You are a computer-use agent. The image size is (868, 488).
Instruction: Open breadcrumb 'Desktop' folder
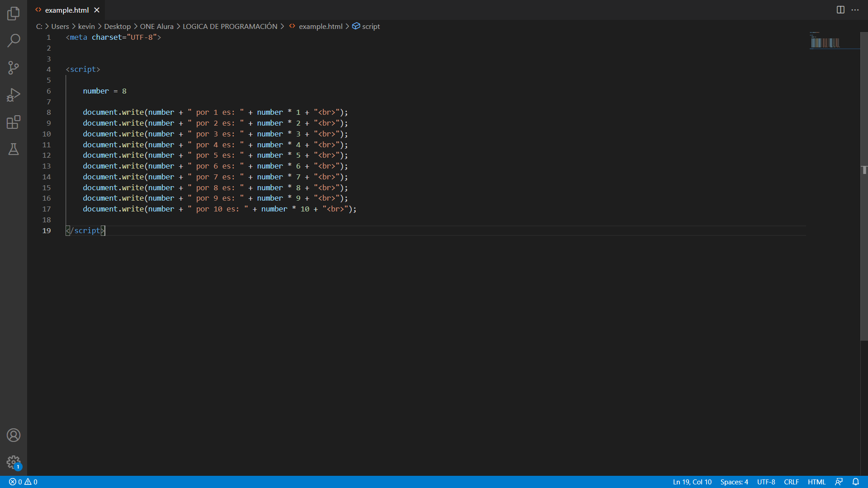[117, 26]
